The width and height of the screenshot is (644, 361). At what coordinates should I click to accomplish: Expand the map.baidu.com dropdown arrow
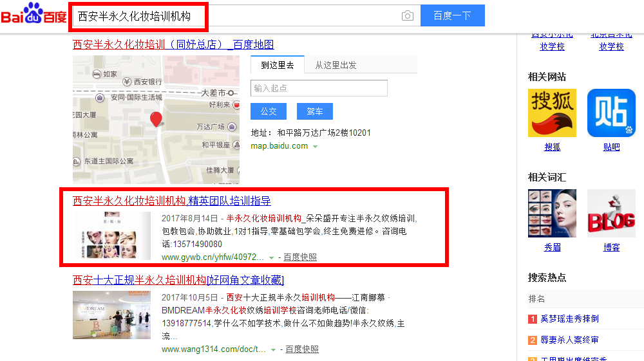(315, 147)
